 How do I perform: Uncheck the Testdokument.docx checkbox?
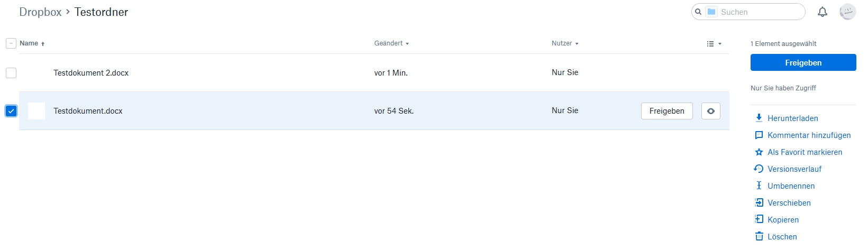coord(11,111)
